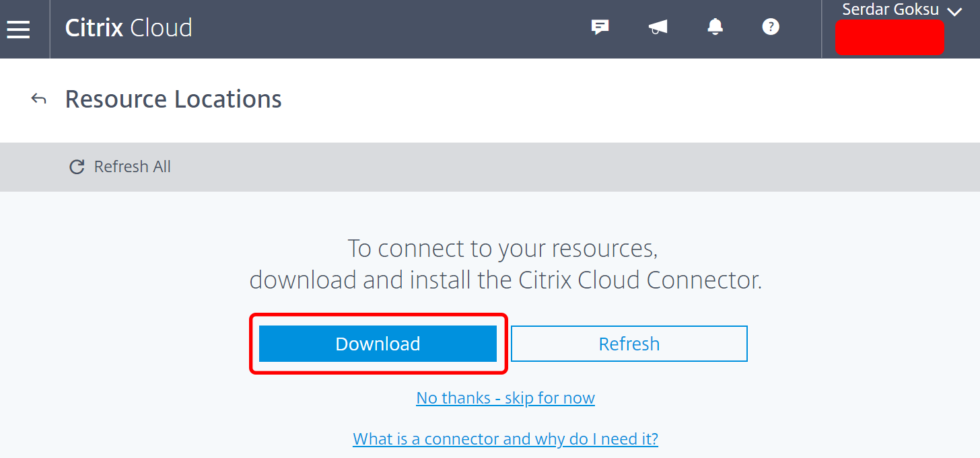This screenshot has width=980, height=458.
Task: Click the blue Download button
Action: (x=378, y=344)
